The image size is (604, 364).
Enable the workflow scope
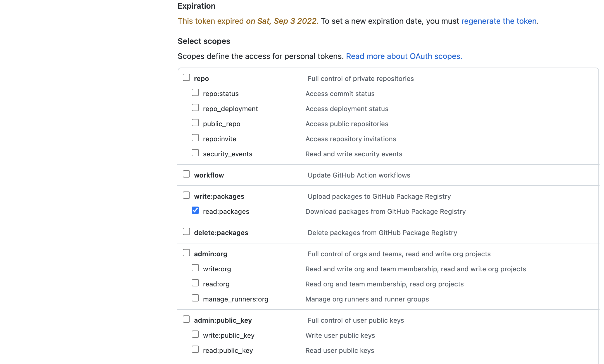[x=186, y=174]
